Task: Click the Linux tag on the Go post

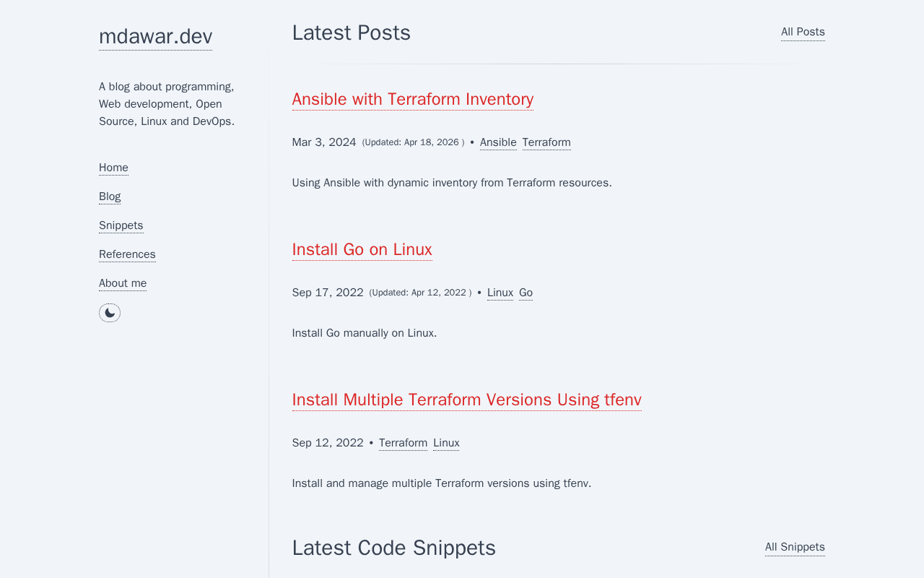Action: [500, 293]
